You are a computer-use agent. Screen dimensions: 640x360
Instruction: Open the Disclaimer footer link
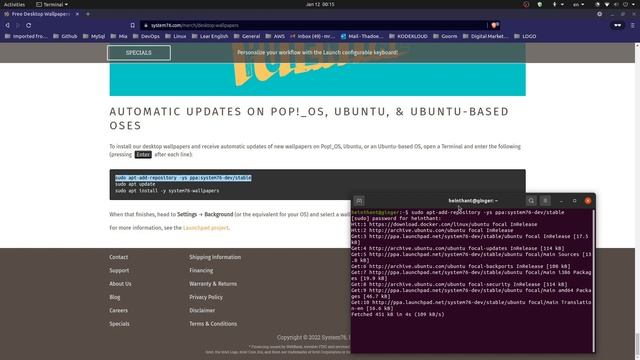[202, 310]
